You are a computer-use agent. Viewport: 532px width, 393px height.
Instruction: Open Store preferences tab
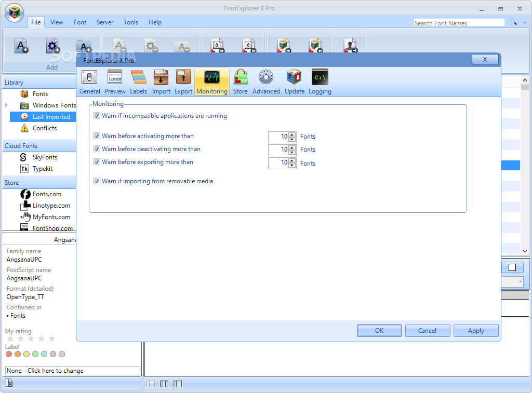240,82
